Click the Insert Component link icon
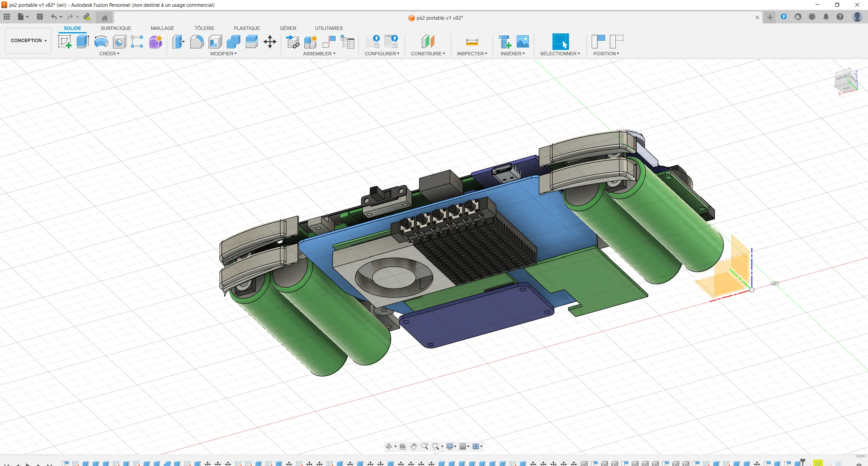868x466 pixels. pos(293,42)
